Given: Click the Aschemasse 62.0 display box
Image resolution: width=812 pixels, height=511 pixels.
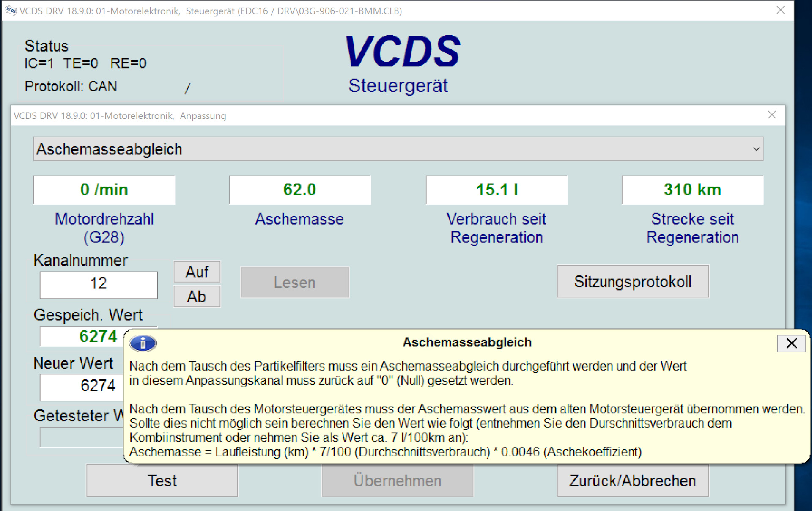Looking at the screenshot, I should point(300,190).
